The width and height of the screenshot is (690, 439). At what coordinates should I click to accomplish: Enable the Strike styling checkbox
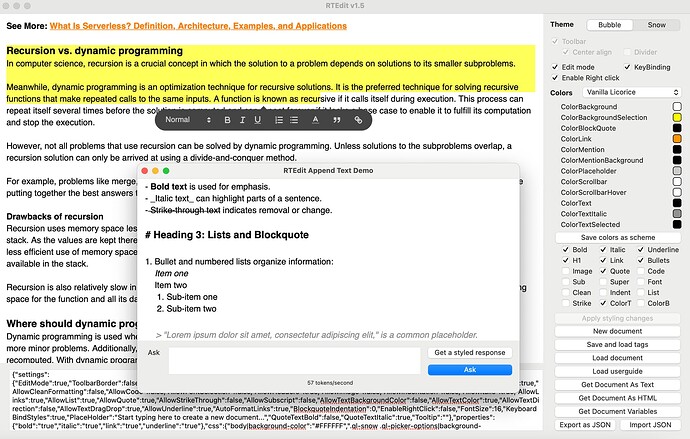pyautogui.click(x=566, y=303)
